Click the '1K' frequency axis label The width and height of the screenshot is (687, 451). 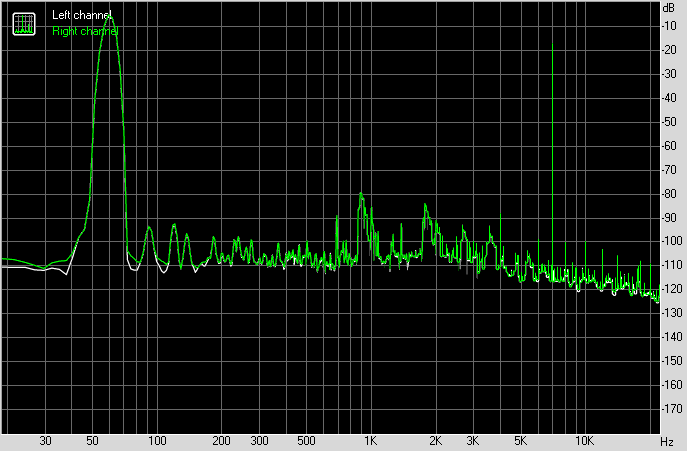pyautogui.click(x=371, y=441)
